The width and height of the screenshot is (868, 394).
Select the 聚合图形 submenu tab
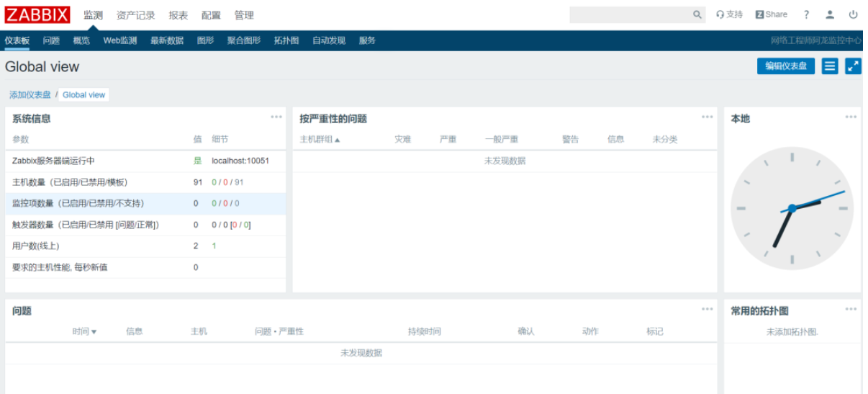(x=244, y=40)
